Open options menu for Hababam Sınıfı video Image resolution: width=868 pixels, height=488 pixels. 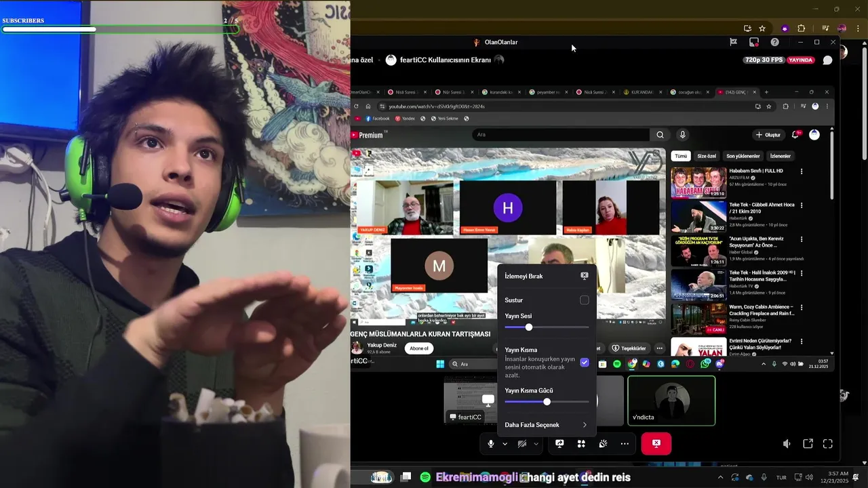tap(802, 171)
